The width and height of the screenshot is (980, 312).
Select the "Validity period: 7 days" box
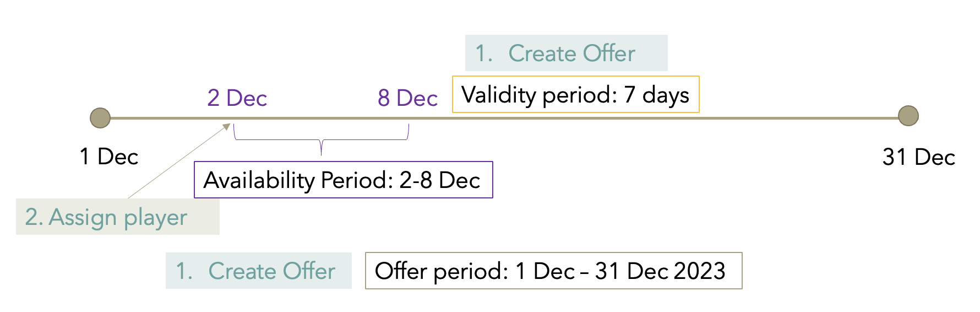pos(575,95)
